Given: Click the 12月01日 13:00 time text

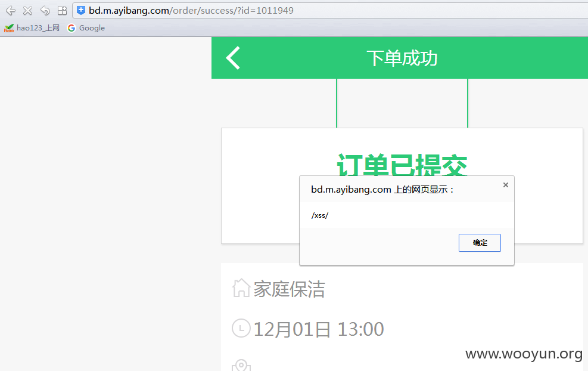Looking at the screenshot, I should pyautogui.click(x=319, y=329).
